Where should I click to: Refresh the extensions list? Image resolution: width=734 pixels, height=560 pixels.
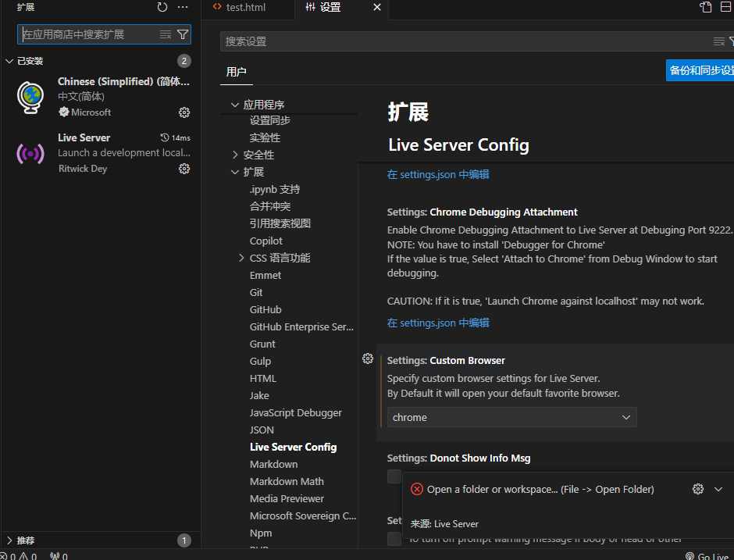[x=162, y=7]
